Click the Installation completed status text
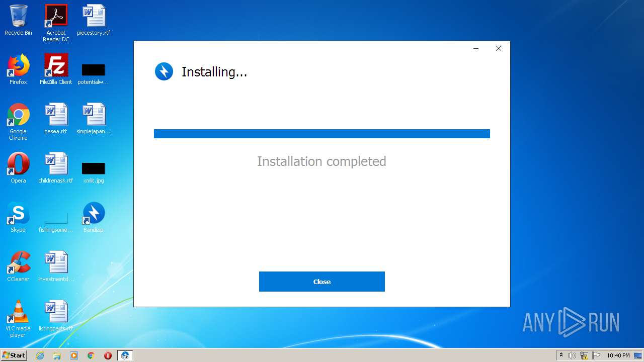 [x=321, y=161]
